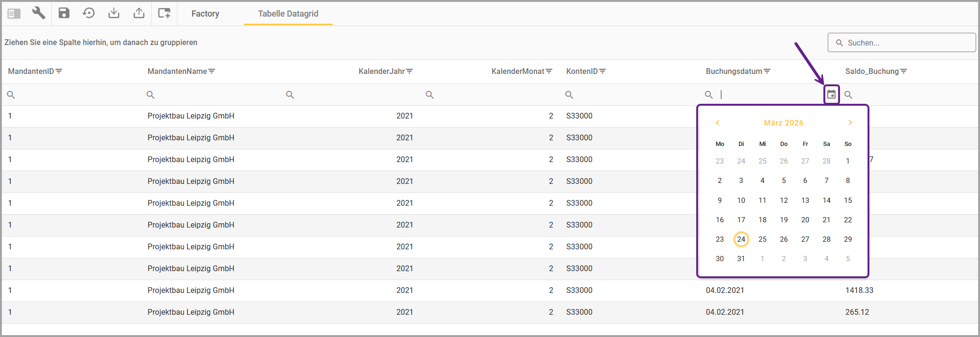Screen dimensions: 980x337
Task: Click the restore history icon
Action: coord(89,13)
